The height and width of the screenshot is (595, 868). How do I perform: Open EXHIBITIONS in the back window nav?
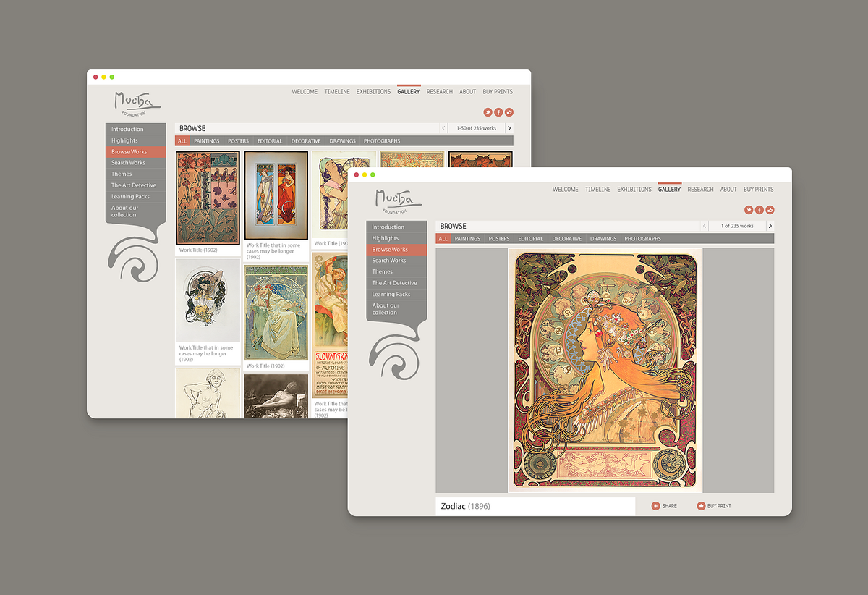pos(373,92)
